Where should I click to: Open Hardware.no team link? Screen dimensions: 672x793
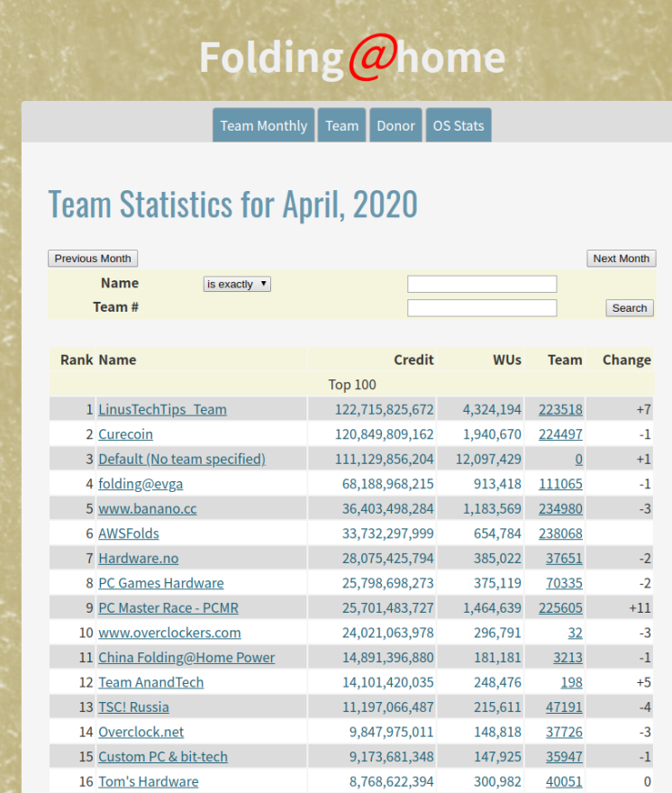click(x=138, y=559)
